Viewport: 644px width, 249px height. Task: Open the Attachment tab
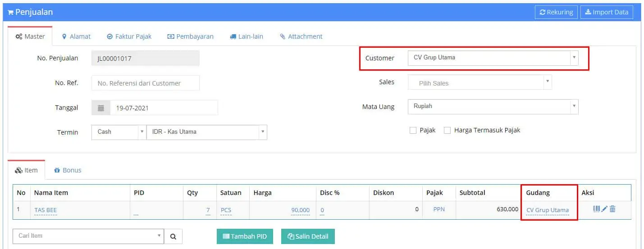click(x=301, y=36)
